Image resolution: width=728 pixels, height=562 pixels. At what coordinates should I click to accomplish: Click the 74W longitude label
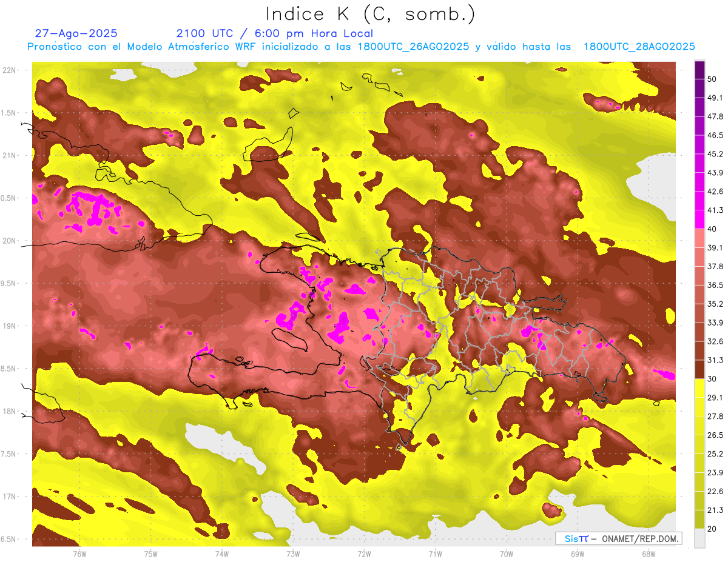coord(222,554)
